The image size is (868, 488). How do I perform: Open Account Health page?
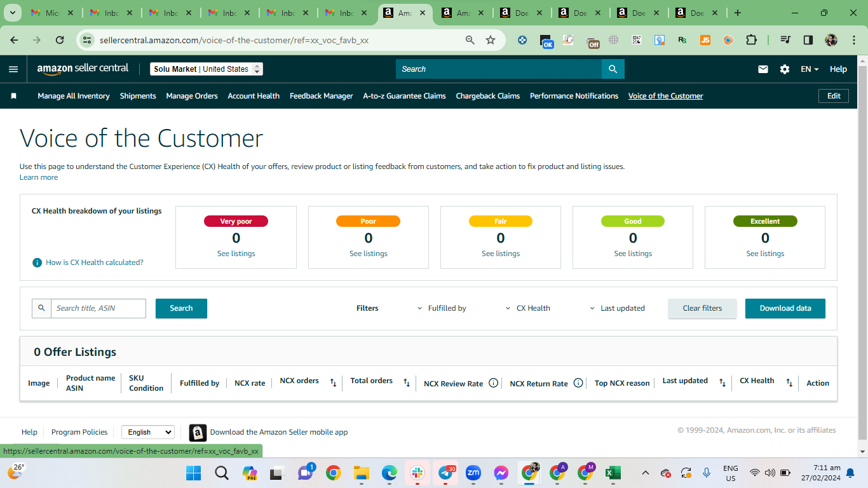point(254,96)
